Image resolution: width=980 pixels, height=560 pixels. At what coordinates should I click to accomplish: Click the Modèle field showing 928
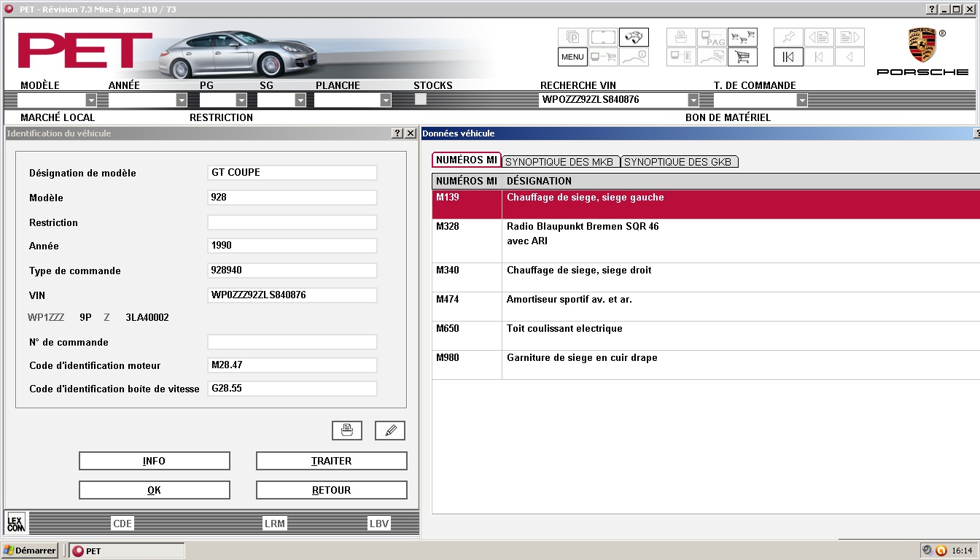[x=292, y=198]
